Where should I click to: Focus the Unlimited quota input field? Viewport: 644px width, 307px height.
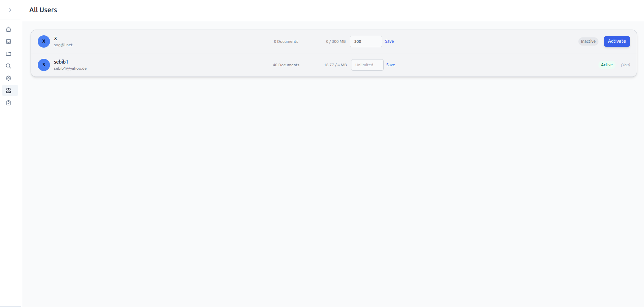coord(367,65)
